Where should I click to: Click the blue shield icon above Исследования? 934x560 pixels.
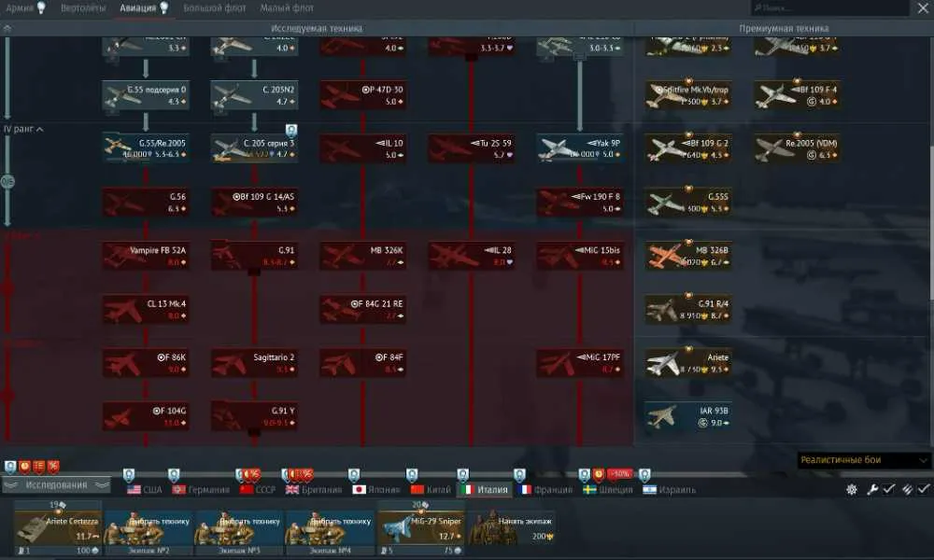pyautogui.click(x=10, y=467)
